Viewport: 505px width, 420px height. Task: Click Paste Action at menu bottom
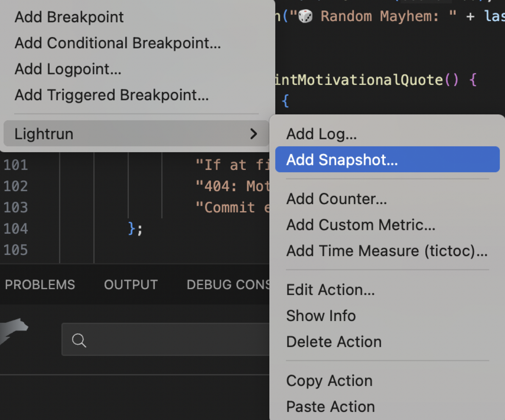[330, 407]
